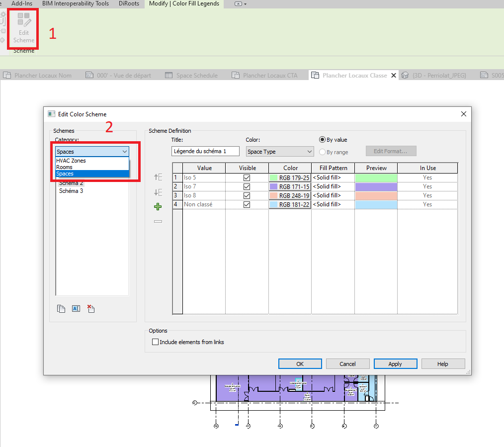Click the Title input field
Viewport: 504px width, 447px height.
point(205,151)
